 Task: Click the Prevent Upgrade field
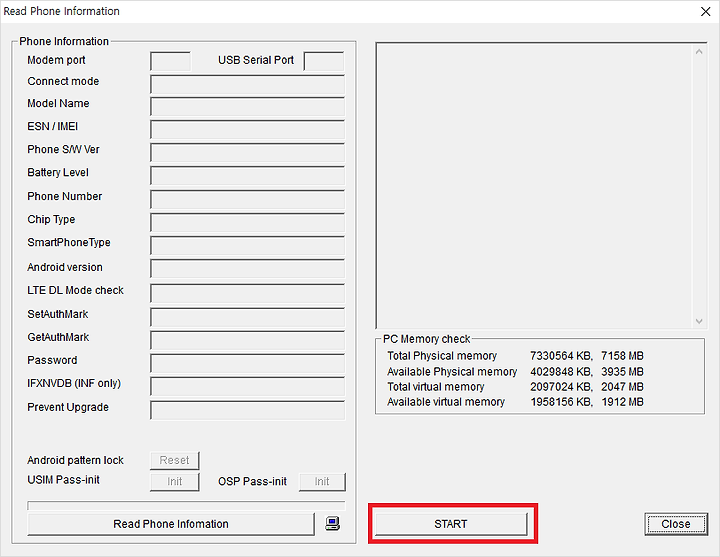pyautogui.click(x=248, y=410)
